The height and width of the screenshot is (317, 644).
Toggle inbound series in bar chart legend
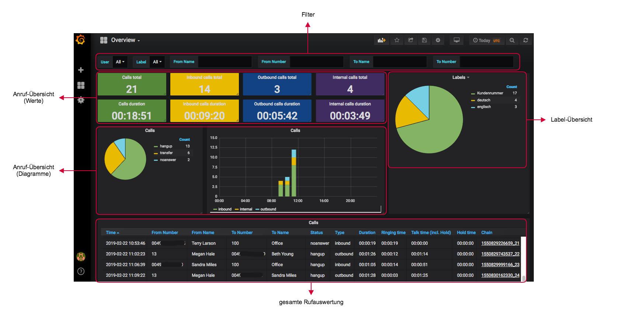point(224,209)
